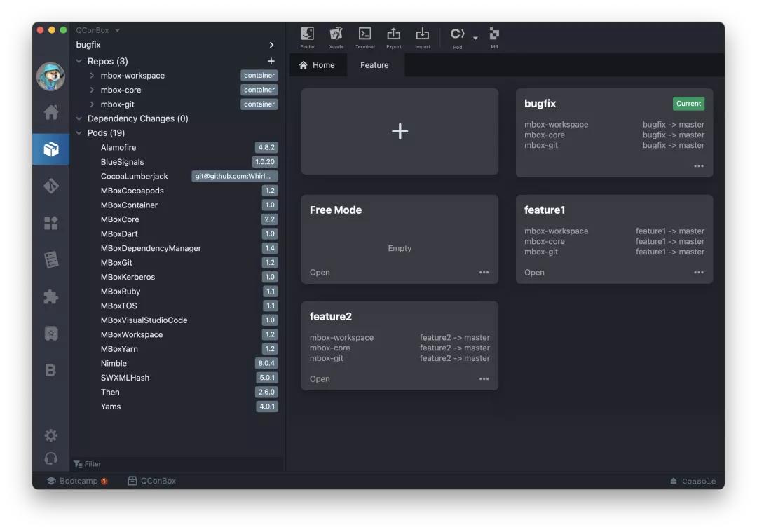Image resolution: width=757 pixels, height=532 pixels.
Task: Click the Xcode toolbar icon
Action: tap(336, 36)
